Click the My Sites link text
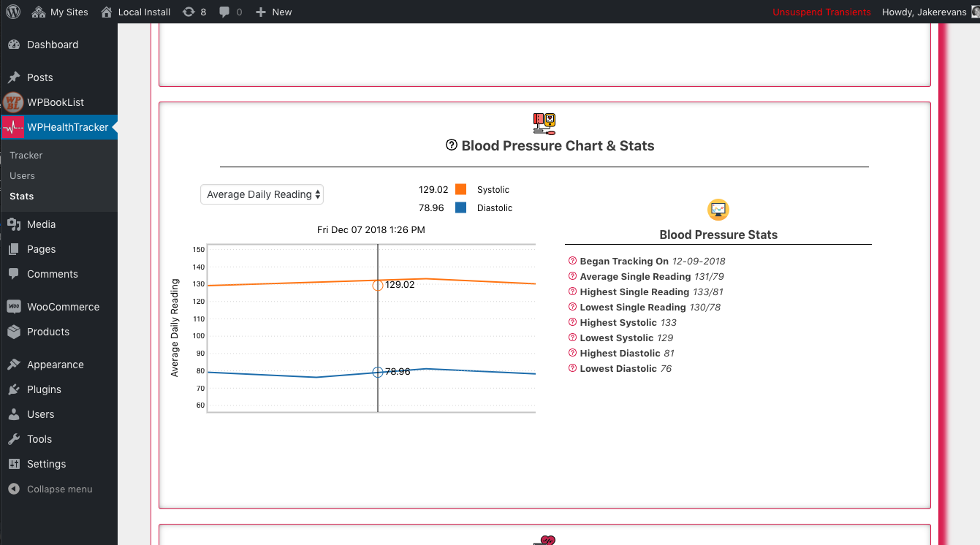The image size is (980, 545). (x=69, y=12)
